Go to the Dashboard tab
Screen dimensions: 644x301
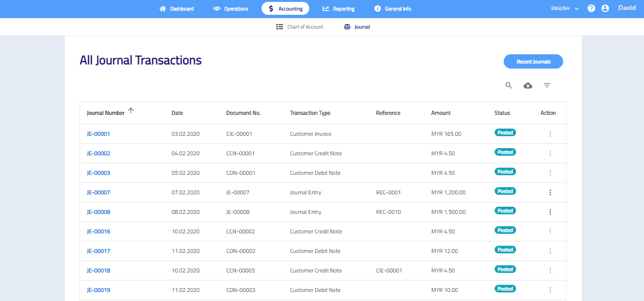pos(176,9)
